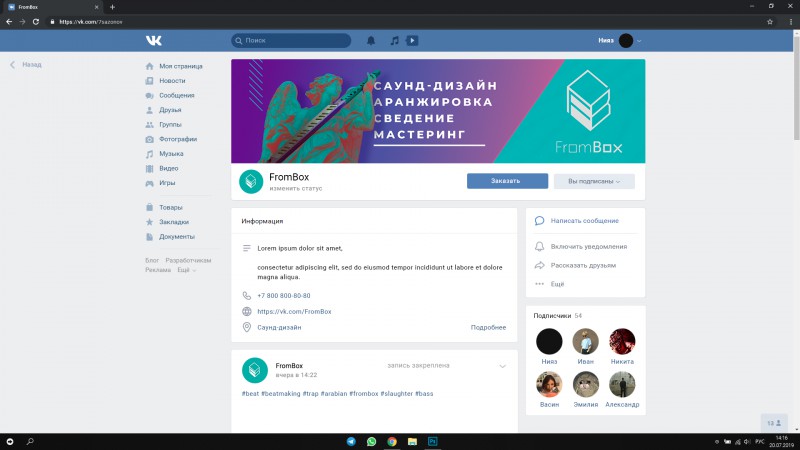Image resolution: width=800 pixels, height=450 pixels.
Task: Click the document icon beside Документы
Action: pyautogui.click(x=149, y=237)
